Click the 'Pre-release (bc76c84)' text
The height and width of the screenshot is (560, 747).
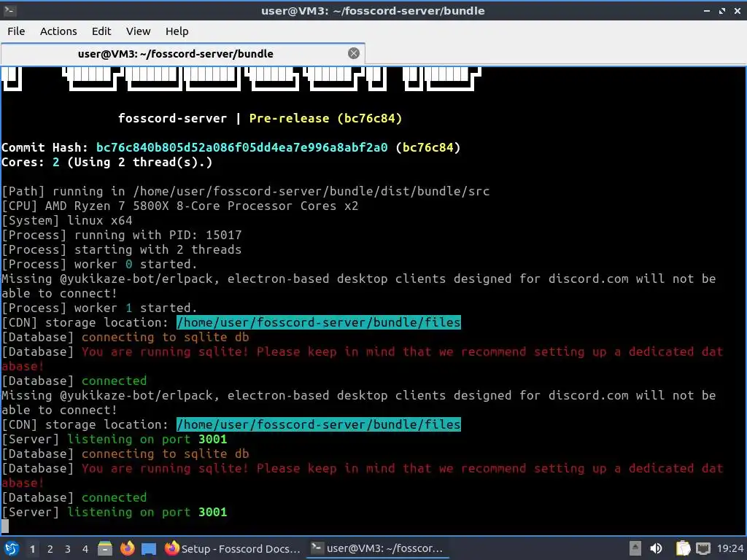coord(325,119)
